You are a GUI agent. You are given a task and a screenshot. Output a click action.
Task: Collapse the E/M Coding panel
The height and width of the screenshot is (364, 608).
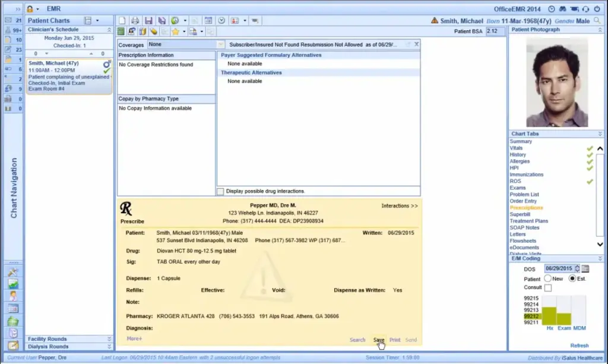[x=600, y=258]
